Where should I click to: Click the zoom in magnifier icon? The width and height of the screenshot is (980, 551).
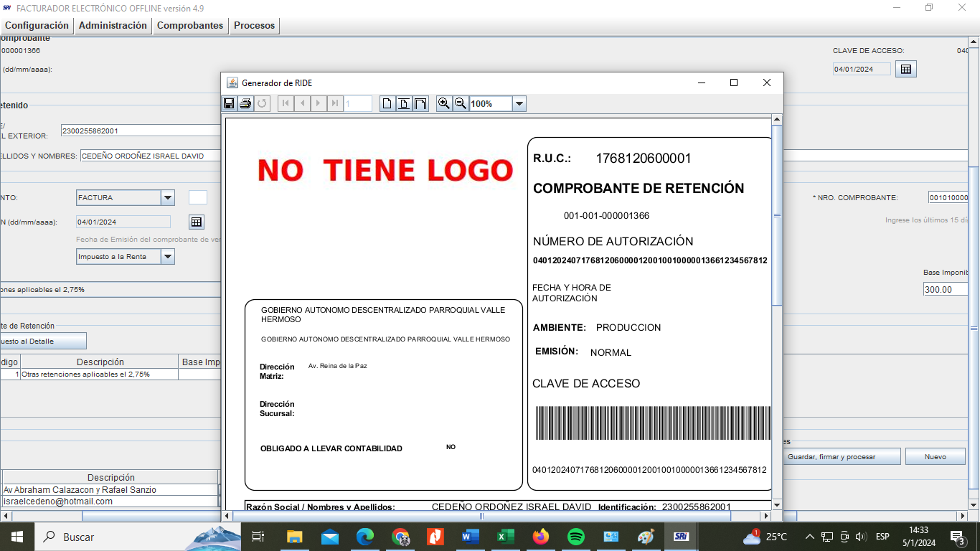[x=444, y=103]
